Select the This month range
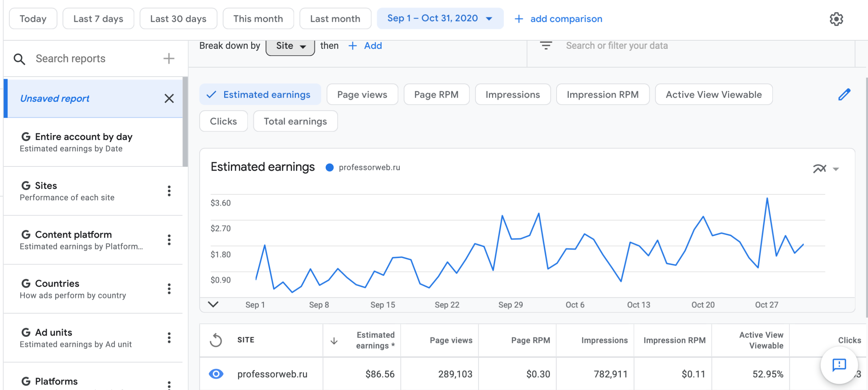This screenshot has width=868, height=390. (258, 19)
